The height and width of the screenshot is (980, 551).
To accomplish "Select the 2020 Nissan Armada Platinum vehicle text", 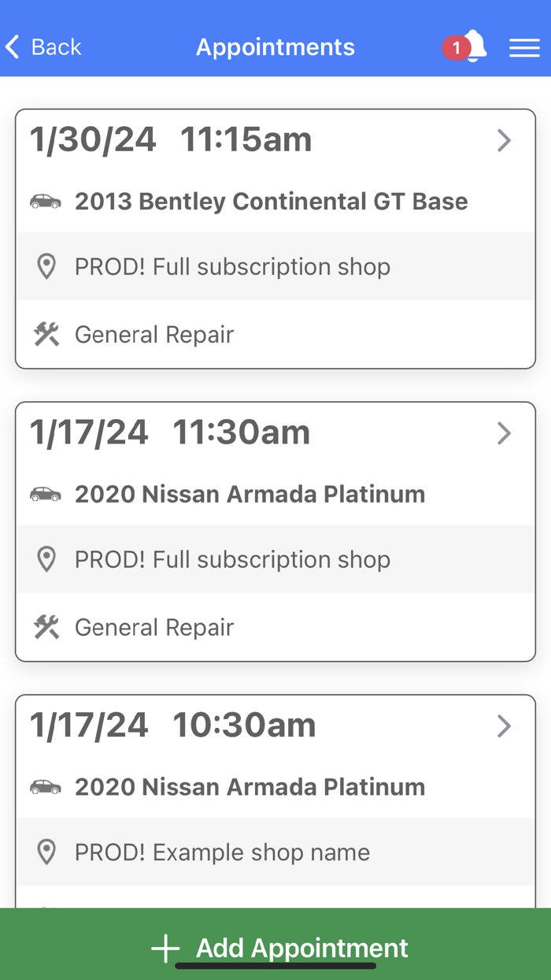I will click(250, 494).
